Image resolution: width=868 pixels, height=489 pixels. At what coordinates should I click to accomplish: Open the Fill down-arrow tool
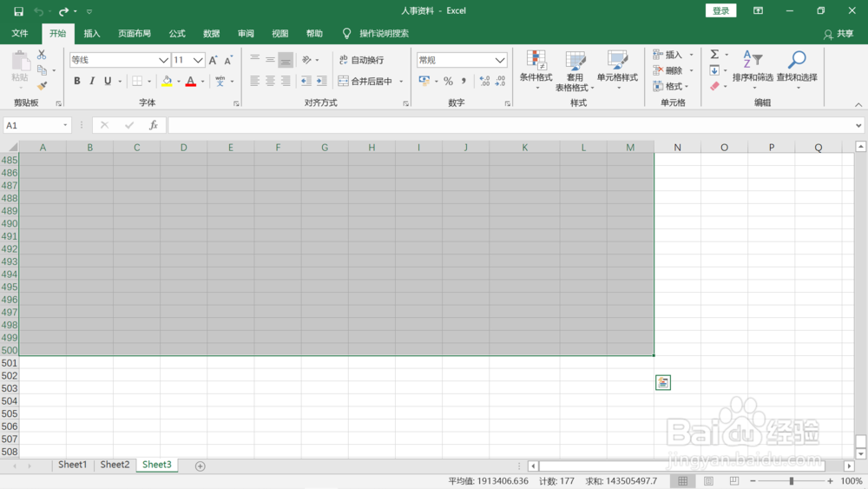[x=714, y=70]
